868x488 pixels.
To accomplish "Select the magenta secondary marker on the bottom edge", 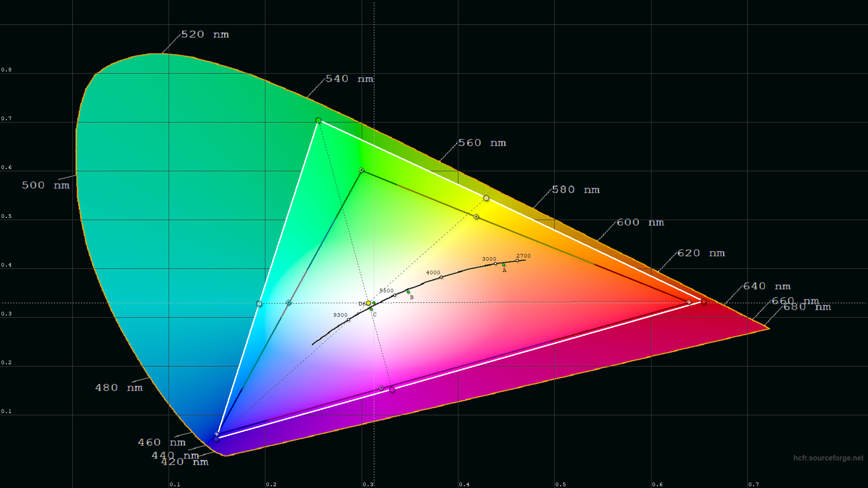I will (392, 390).
